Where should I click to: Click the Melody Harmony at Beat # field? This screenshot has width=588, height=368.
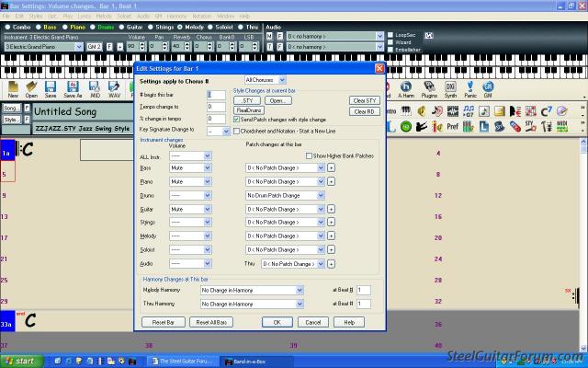(x=364, y=290)
